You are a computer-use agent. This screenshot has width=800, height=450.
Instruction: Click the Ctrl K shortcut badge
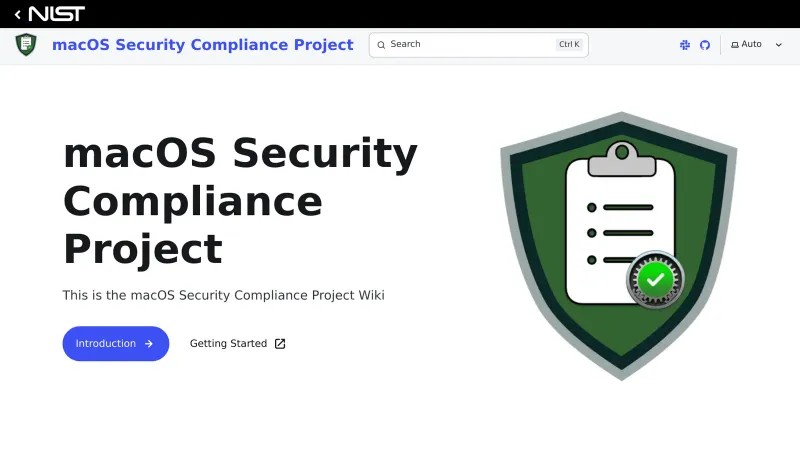(569, 45)
